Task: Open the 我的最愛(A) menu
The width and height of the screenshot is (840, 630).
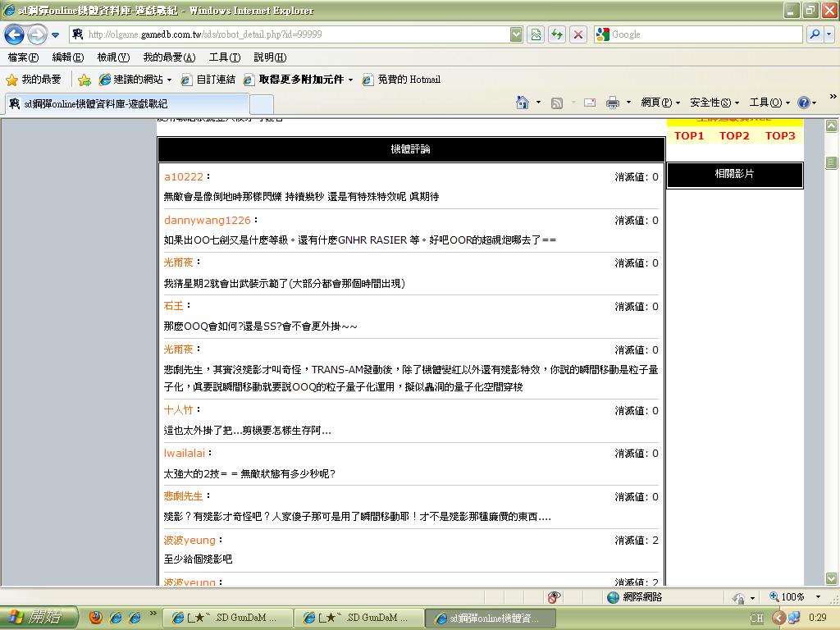Action: pos(169,57)
